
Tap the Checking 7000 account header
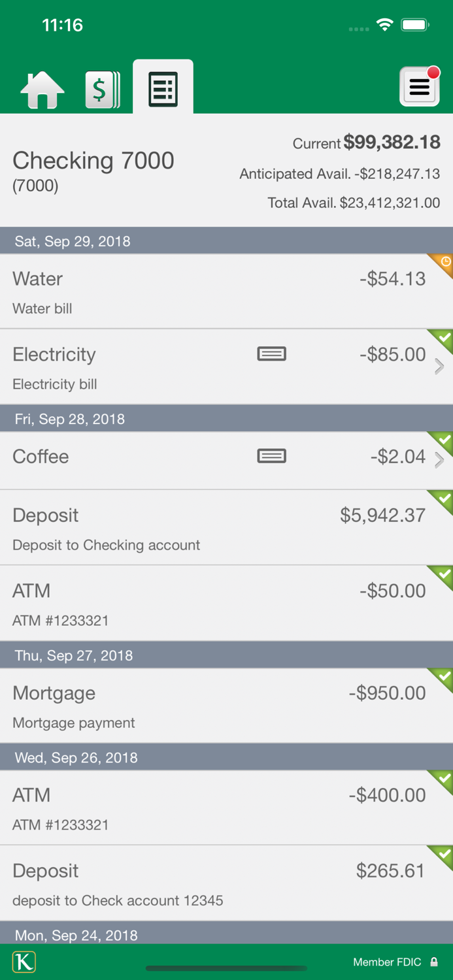click(93, 161)
